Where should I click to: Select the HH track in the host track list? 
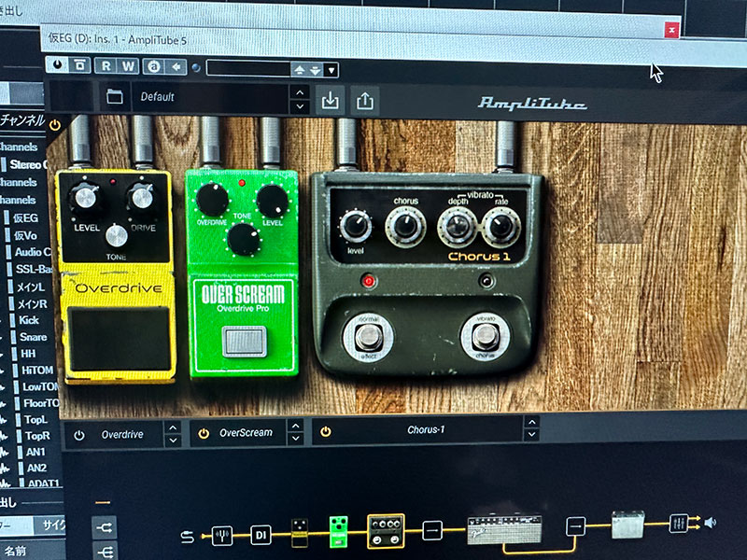point(28,354)
